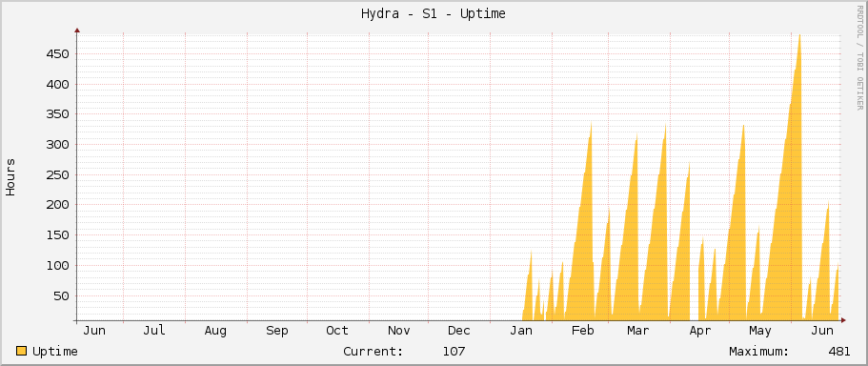Click the maximum value '481'
This screenshot has width=868, height=366.
point(839,352)
